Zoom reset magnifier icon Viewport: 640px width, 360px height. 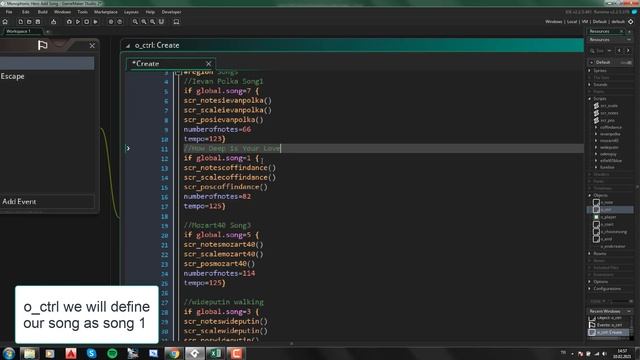pos(135,22)
